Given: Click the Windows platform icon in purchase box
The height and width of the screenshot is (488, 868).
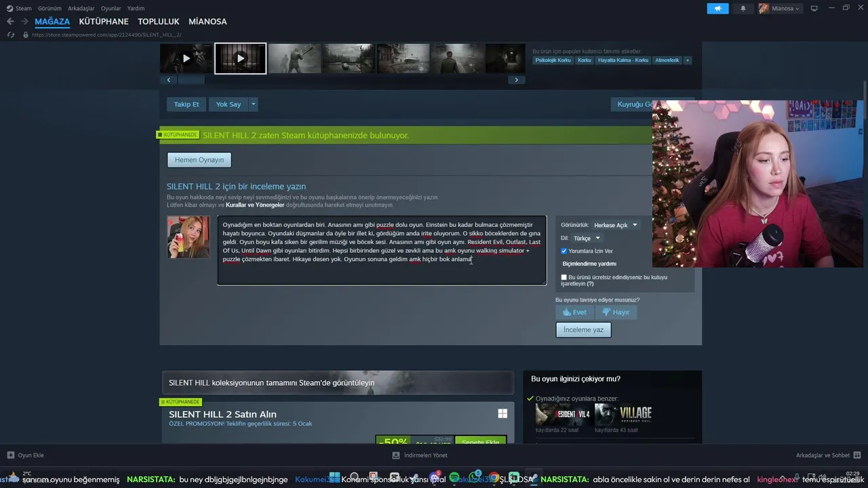Looking at the screenshot, I should [x=502, y=413].
